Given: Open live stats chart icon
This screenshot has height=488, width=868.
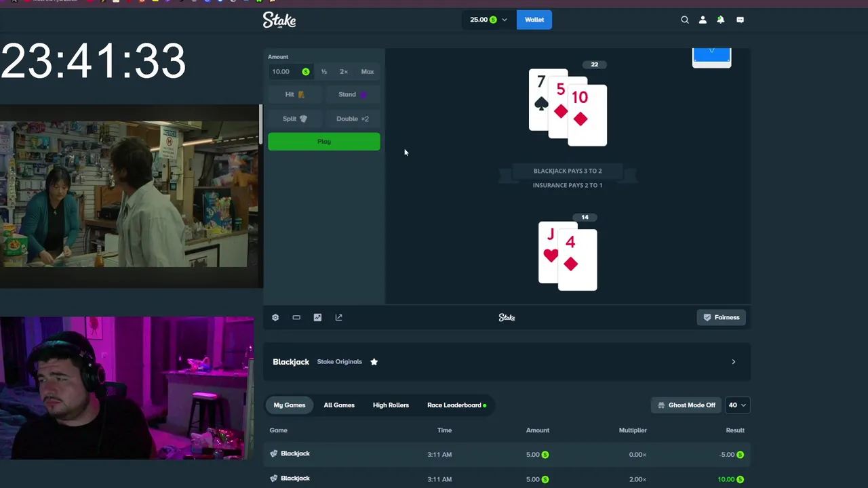Looking at the screenshot, I should tap(317, 317).
